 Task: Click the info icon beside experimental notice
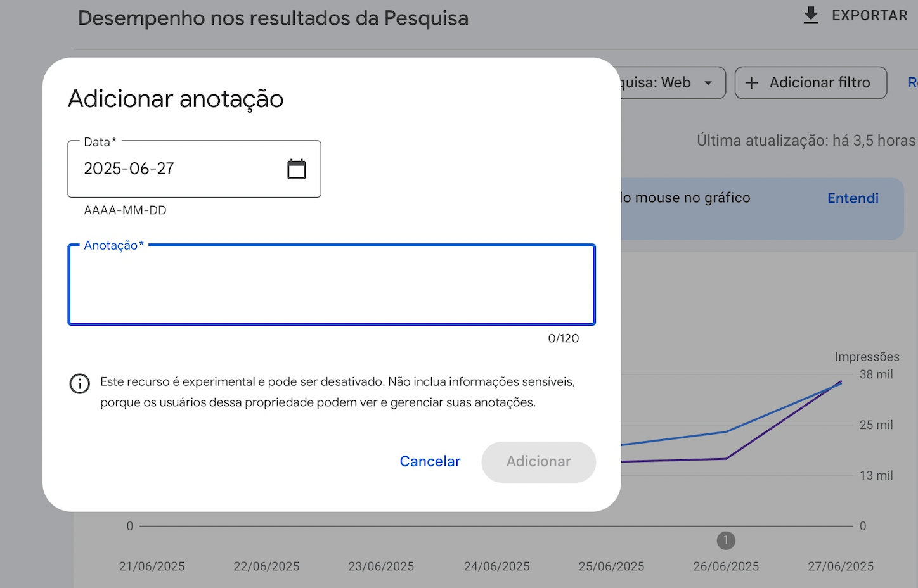80,383
